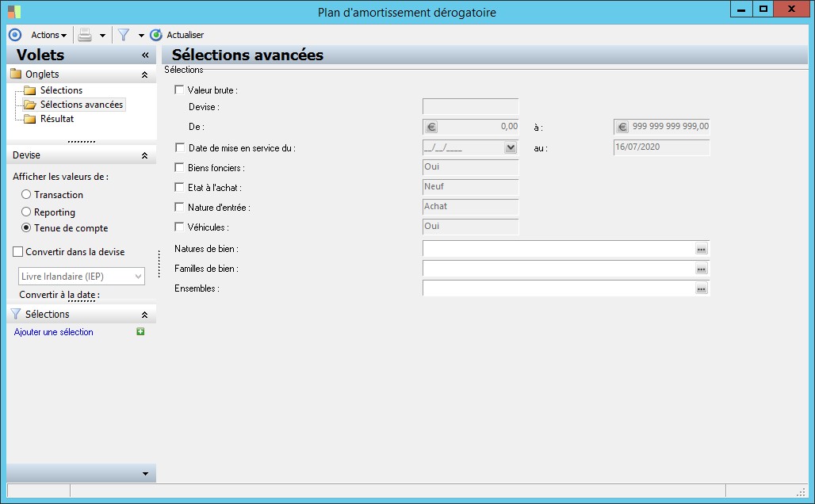
Task: Click the Actualiser refresh icon
Action: click(156, 35)
